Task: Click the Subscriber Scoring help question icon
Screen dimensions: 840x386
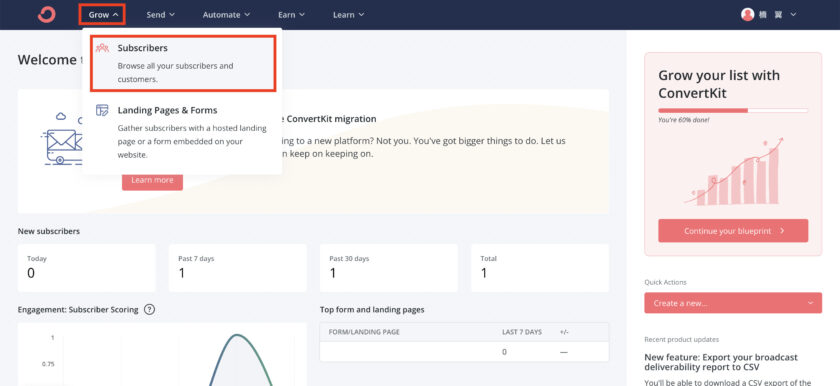Action: point(149,309)
